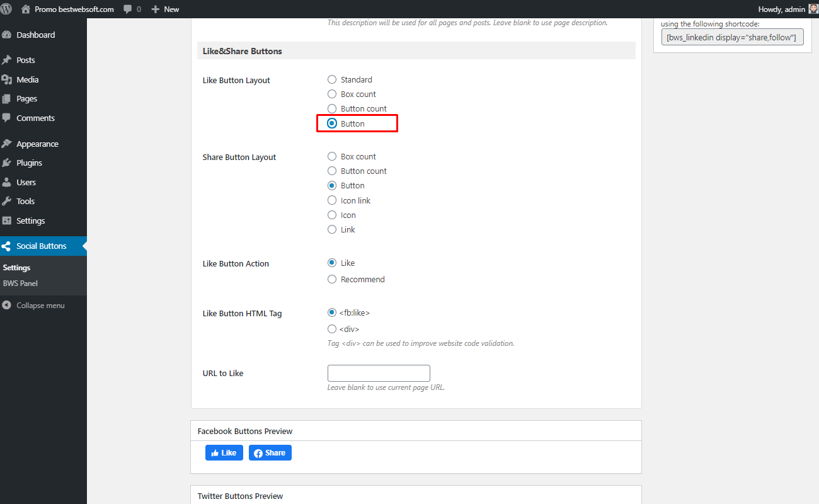
Task: Select Icon link share layout
Action: [x=332, y=200]
